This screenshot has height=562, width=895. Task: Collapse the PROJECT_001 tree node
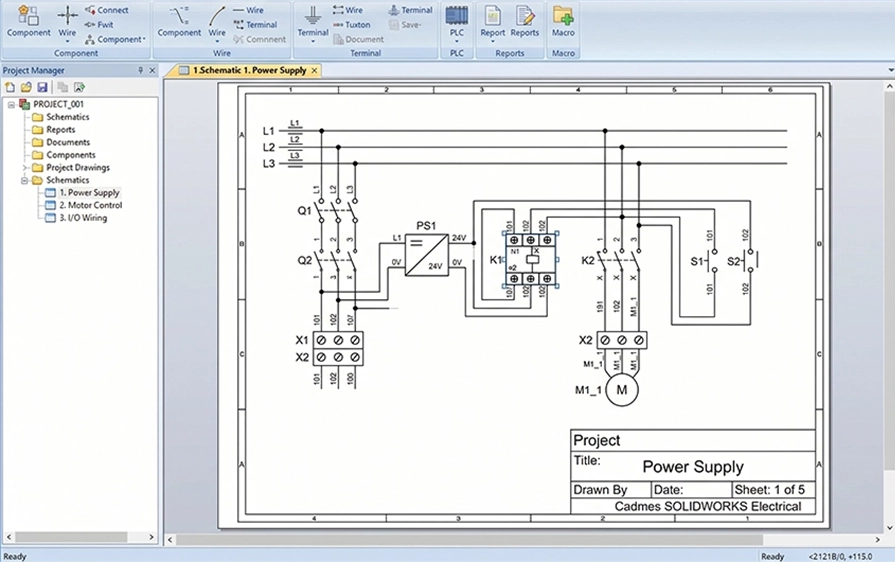11,104
